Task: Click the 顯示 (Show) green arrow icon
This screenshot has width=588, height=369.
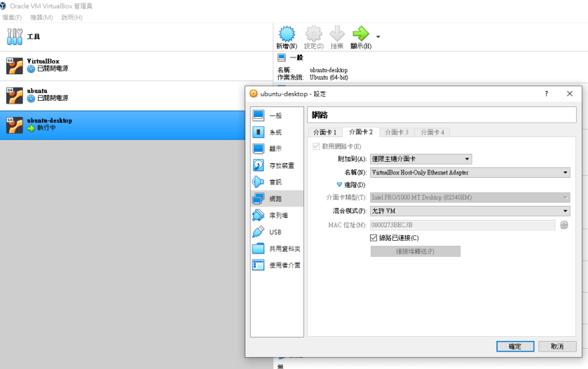Action: (x=360, y=34)
